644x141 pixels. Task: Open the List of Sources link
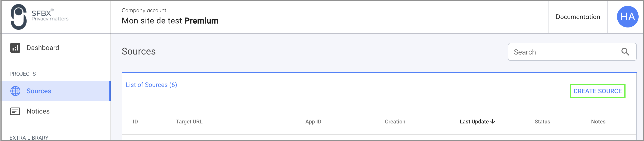pos(151,85)
